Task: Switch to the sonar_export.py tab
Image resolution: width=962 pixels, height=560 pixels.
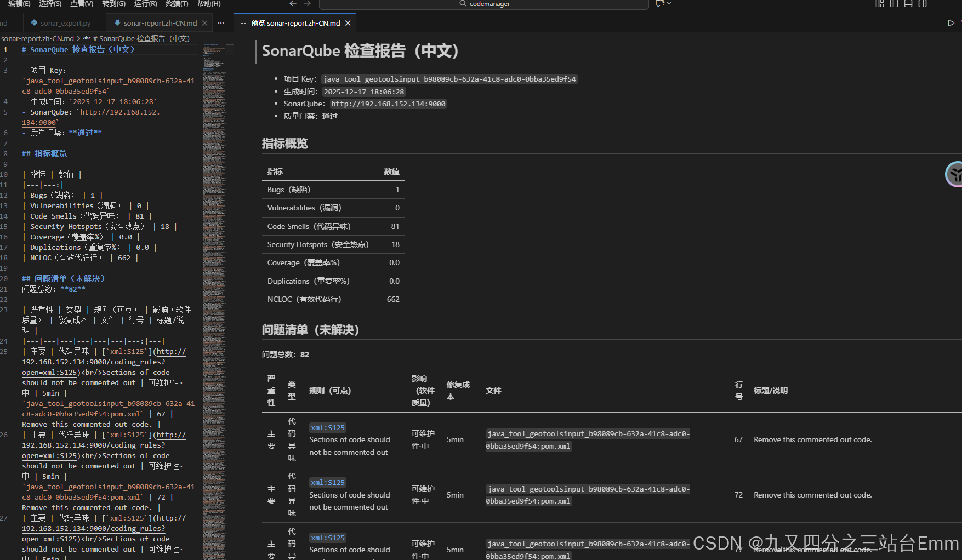Action: tap(65, 23)
